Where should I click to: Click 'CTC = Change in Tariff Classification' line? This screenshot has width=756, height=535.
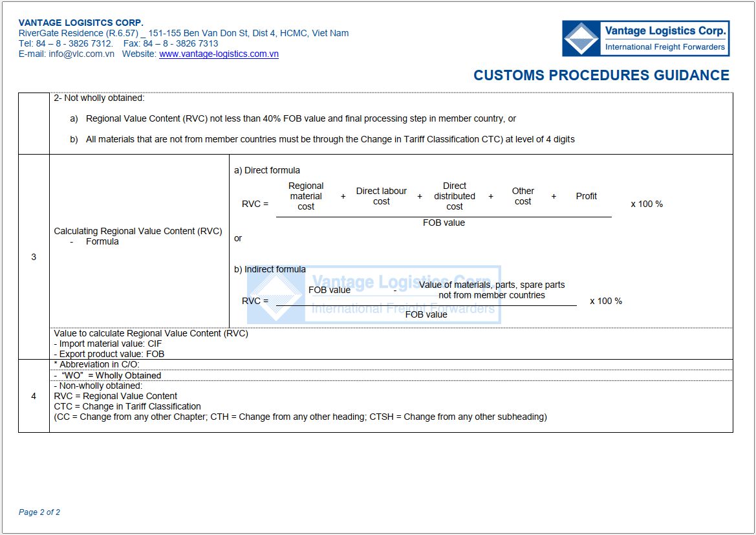tap(127, 406)
